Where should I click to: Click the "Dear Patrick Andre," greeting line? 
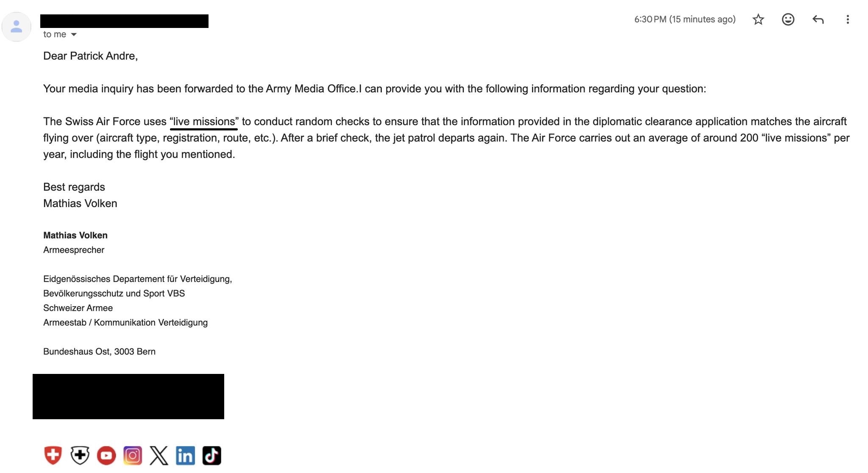pos(90,56)
